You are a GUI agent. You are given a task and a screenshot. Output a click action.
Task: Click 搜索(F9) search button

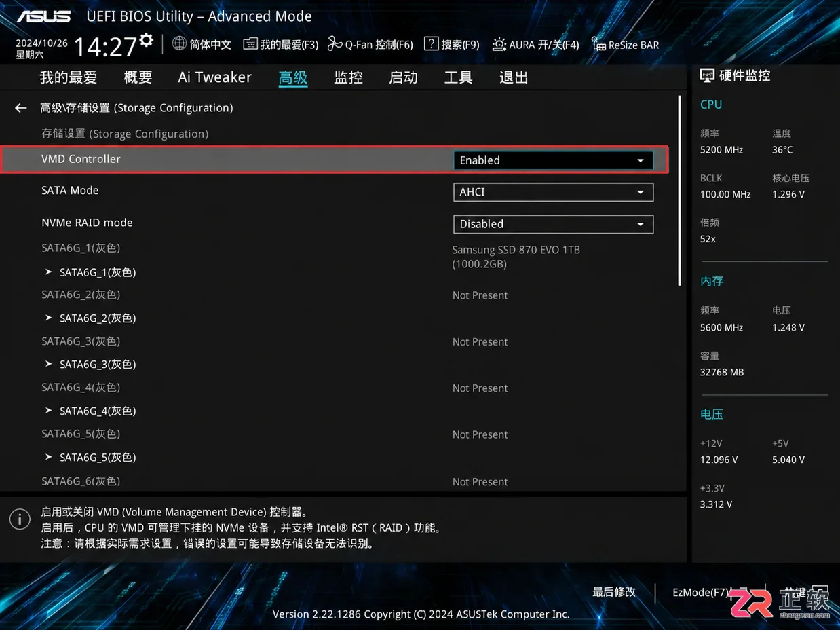coord(460,45)
